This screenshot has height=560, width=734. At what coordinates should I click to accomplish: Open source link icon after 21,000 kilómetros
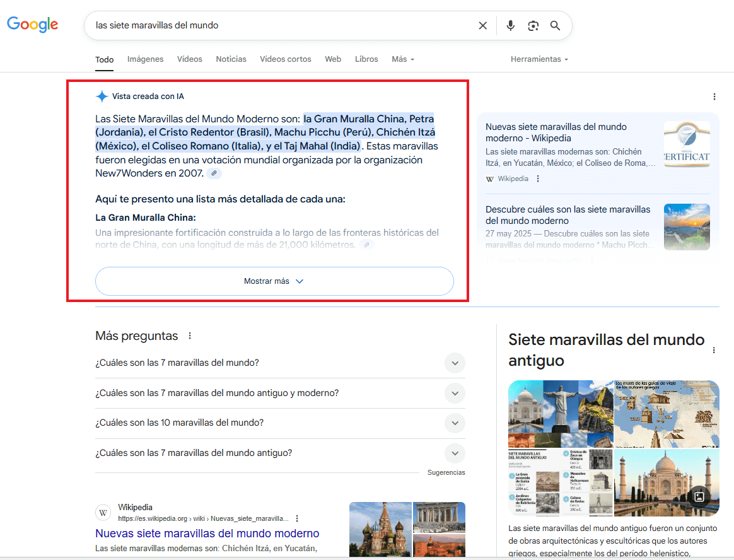tap(366, 245)
